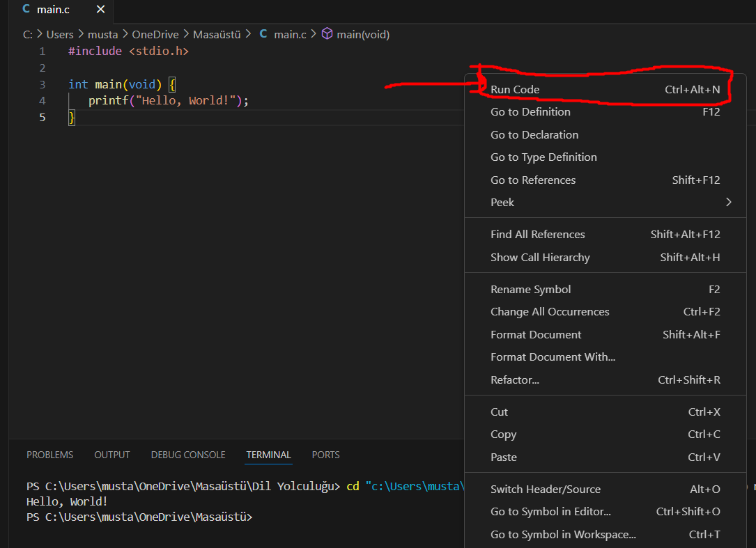756x548 pixels.
Task: Click the int main(void) declaration
Action: coord(115,84)
